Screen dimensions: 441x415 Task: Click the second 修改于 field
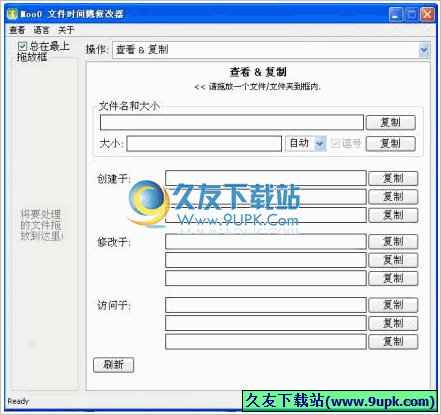pyautogui.click(x=266, y=260)
